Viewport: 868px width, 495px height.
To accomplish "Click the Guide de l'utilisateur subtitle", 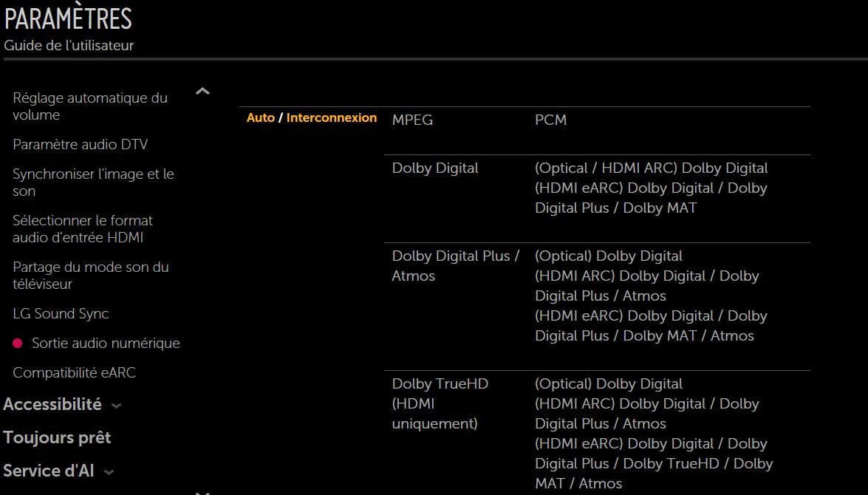I will click(x=69, y=46).
